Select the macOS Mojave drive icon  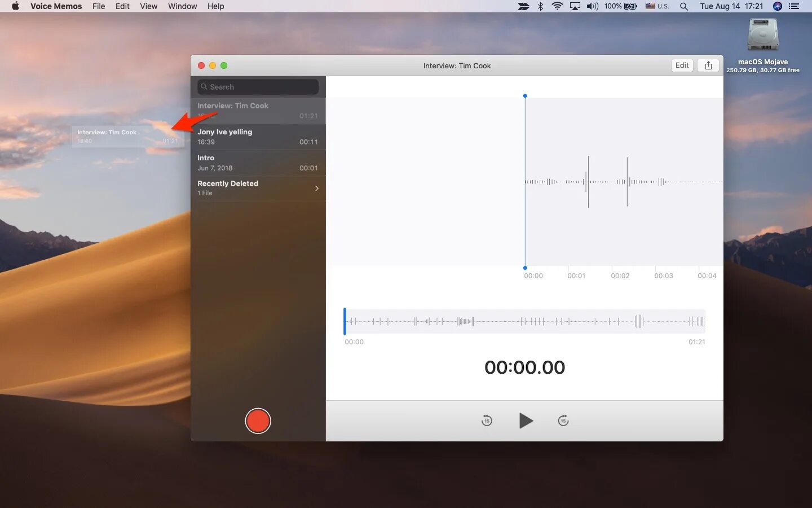pos(763,35)
